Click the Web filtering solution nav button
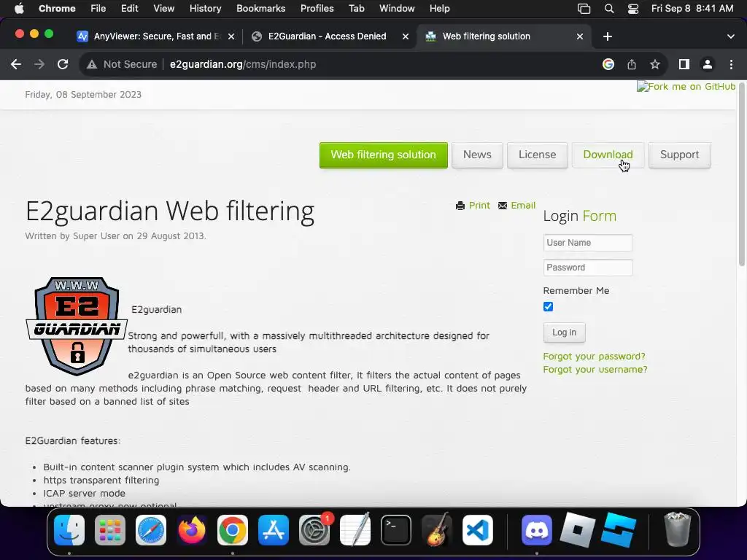This screenshot has width=747, height=560. (x=384, y=155)
